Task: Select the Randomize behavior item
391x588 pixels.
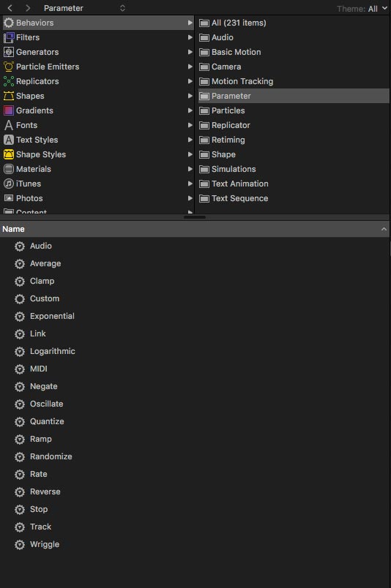Action: (51, 457)
